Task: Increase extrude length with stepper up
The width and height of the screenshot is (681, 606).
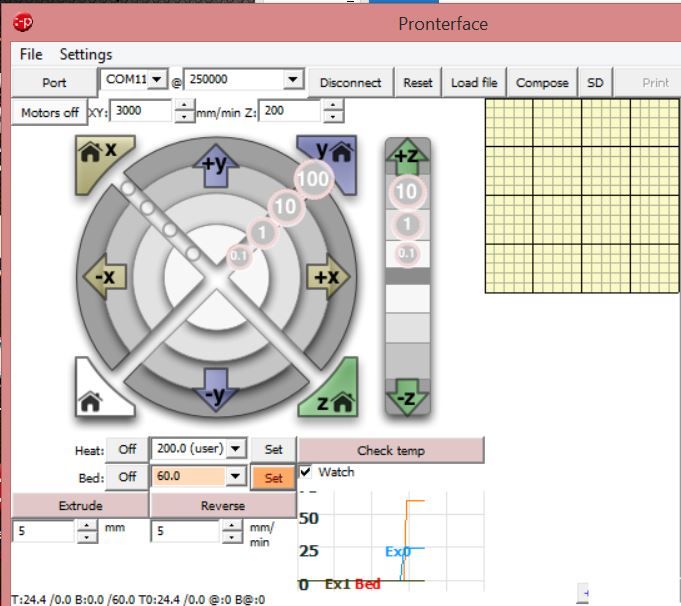Action: pos(87,526)
